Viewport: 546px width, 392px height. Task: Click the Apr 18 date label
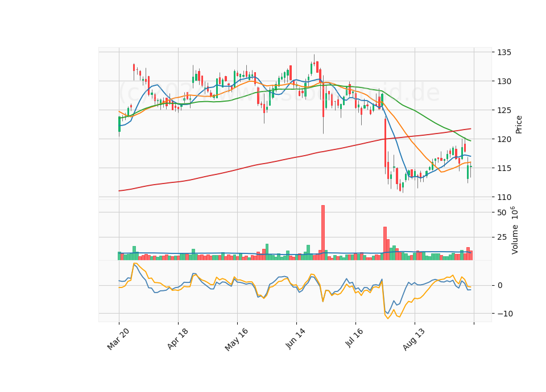(177, 339)
